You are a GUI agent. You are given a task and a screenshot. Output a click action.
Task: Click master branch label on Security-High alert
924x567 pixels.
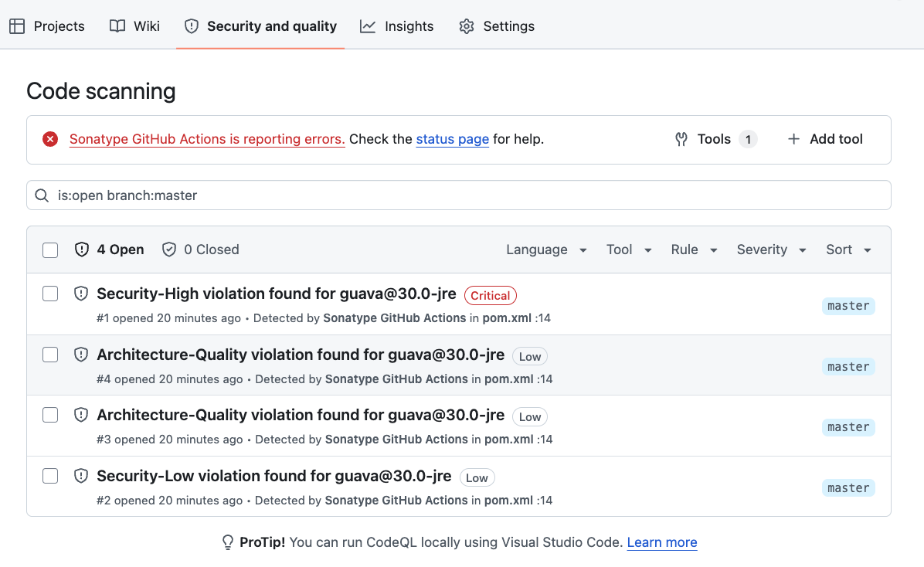click(848, 306)
